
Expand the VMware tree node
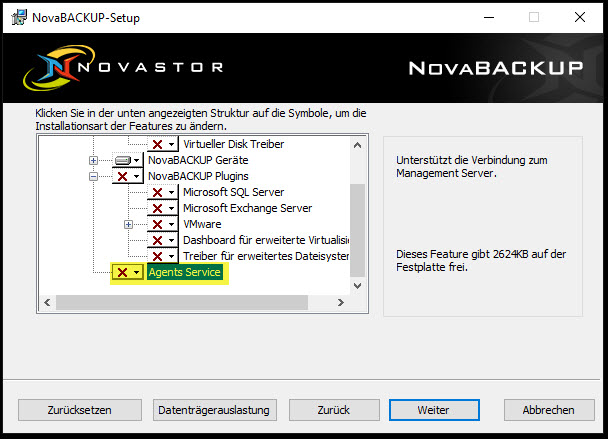click(x=128, y=224)
